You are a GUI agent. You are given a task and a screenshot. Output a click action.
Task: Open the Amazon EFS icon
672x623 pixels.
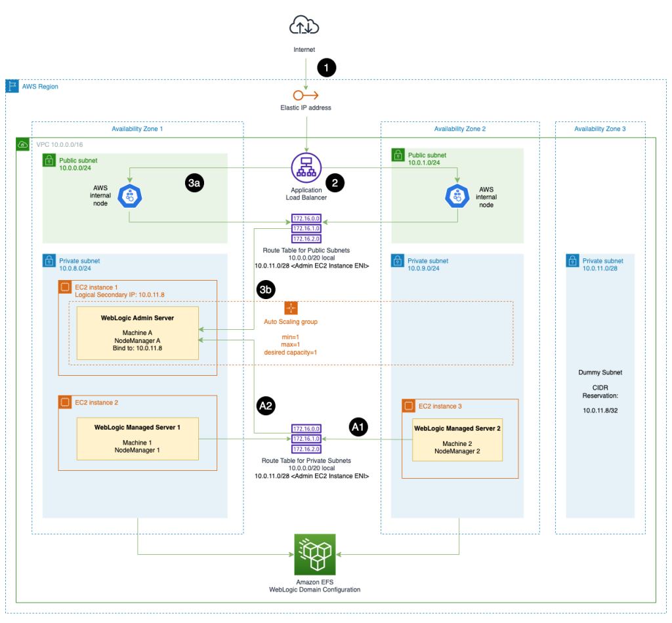click(315, 555)
